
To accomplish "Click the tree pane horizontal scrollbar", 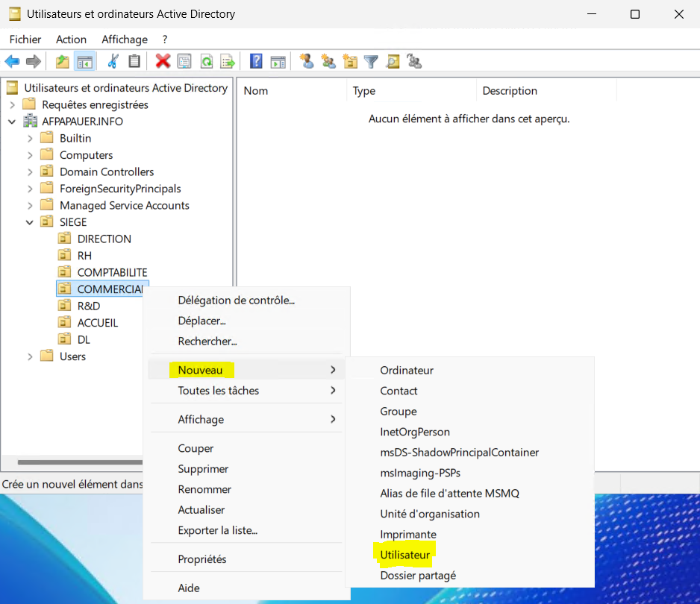I will point(75,462).
